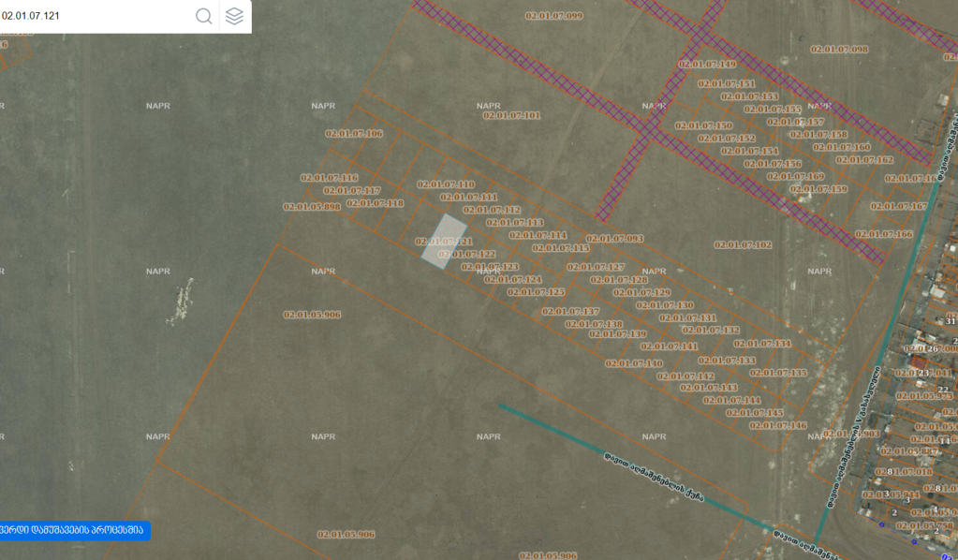Click parcel label 02.01.07.131

click(688, 318)
